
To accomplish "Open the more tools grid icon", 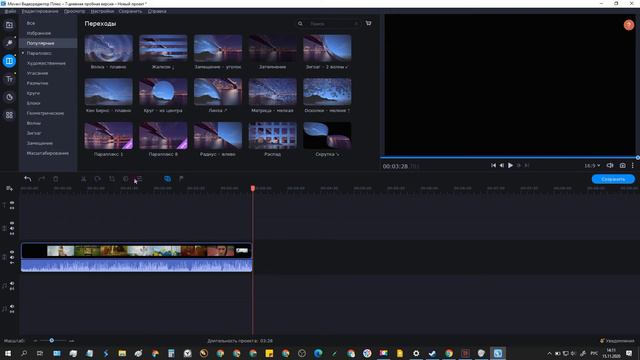I will [9, 115].
